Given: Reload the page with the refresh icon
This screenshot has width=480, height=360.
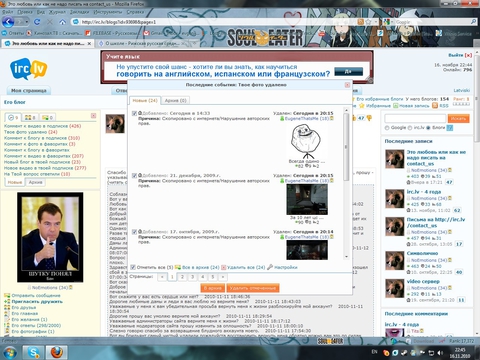Looking at the screenshot, I should [37, 22].
